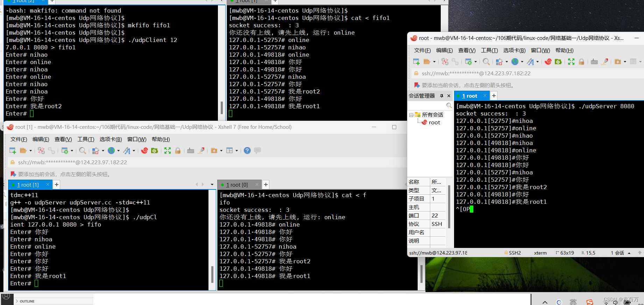Open tab list dropdown arrow left of root [0] tab

point(212,185)
